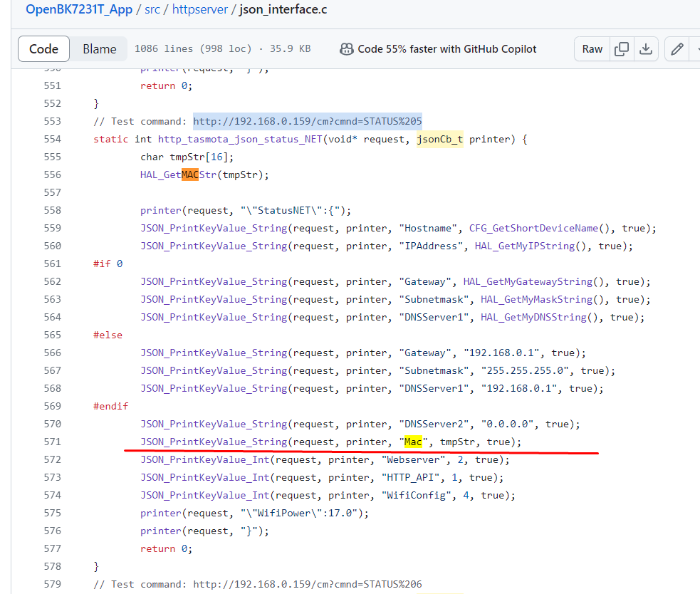Click the STATUS%205 test URL
This screenshot has width=700, height=594.
(308, 122)
